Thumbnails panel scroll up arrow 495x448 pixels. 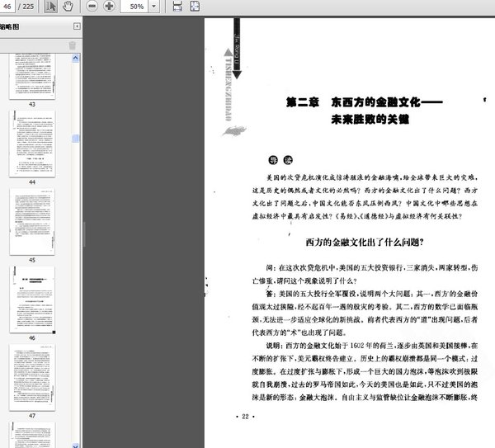[x=75, y=58]
